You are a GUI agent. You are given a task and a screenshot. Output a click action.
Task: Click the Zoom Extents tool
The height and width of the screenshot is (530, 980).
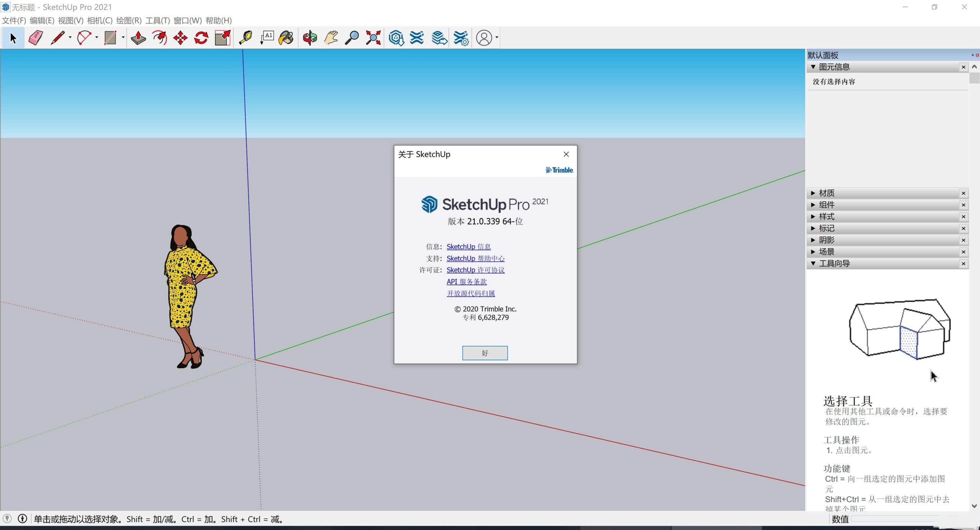[x=373, y=38]
